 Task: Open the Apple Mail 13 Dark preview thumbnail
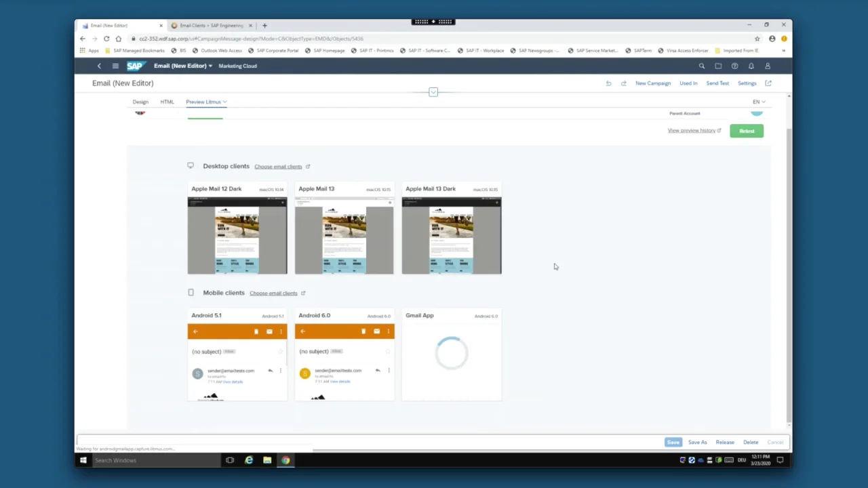452,236
